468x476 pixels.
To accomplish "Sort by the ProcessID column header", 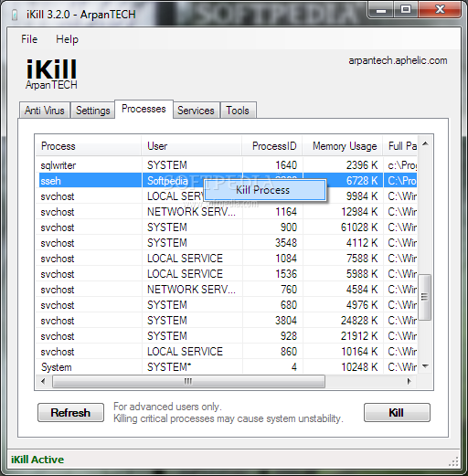I will (x=272, y=146).
